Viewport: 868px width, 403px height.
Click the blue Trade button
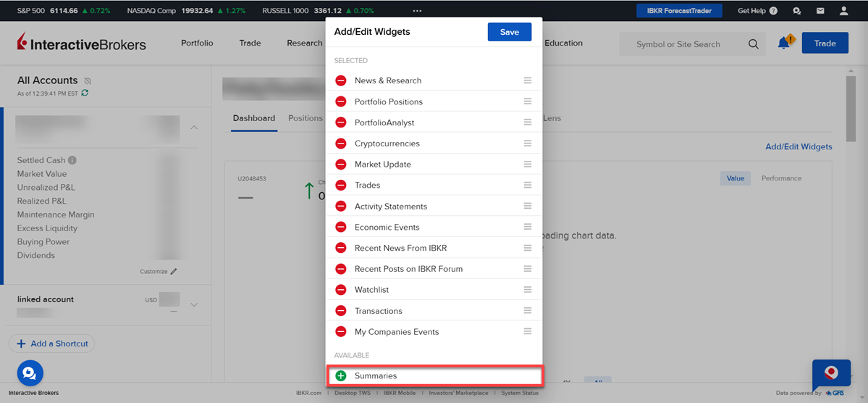pyautogui.click(x=825, y=43)
